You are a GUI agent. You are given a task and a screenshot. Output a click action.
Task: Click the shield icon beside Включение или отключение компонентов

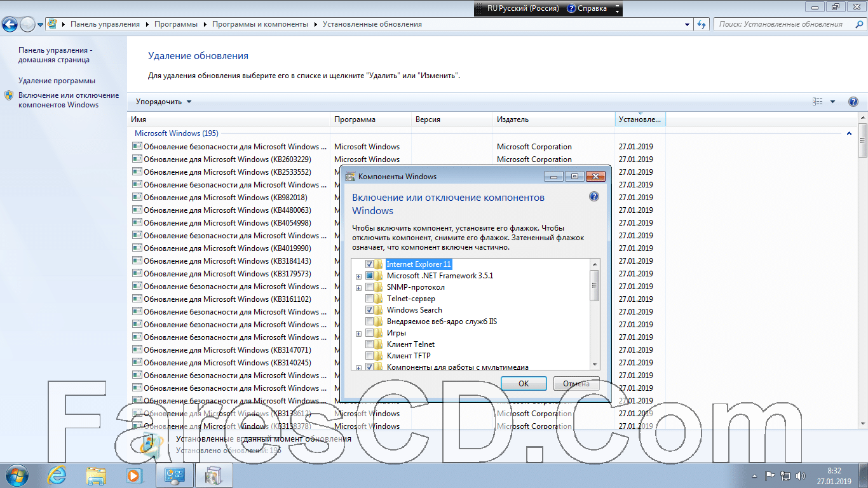pyautogui.click(x=9, y=95)
